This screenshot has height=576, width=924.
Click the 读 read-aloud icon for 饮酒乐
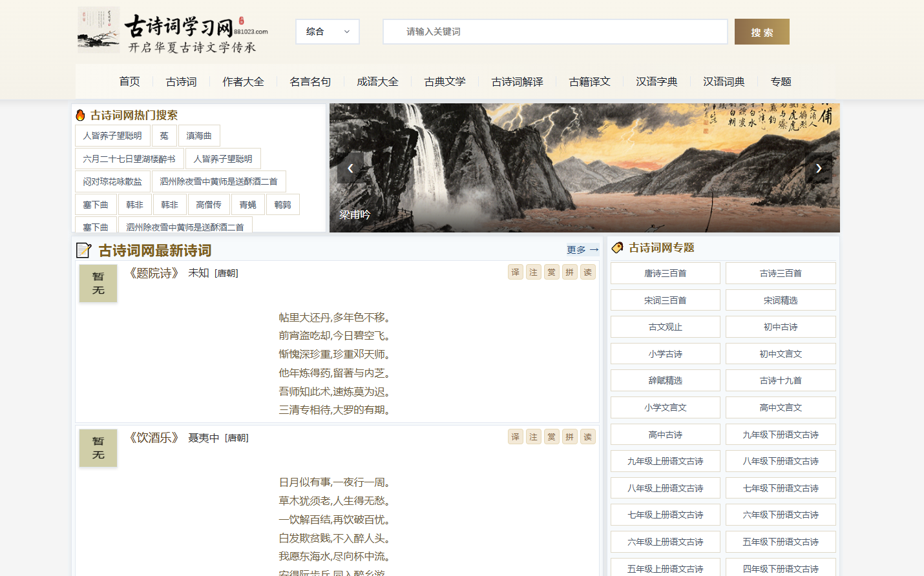point(587,437)
